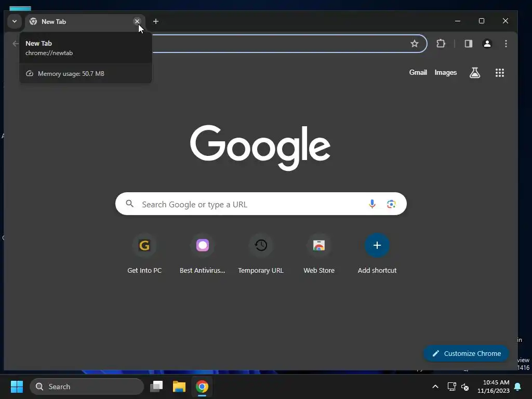The width and height of the screenshot is (532, 399).
Task: Click the Chrome taskbar icon
Action: (202, 387)
